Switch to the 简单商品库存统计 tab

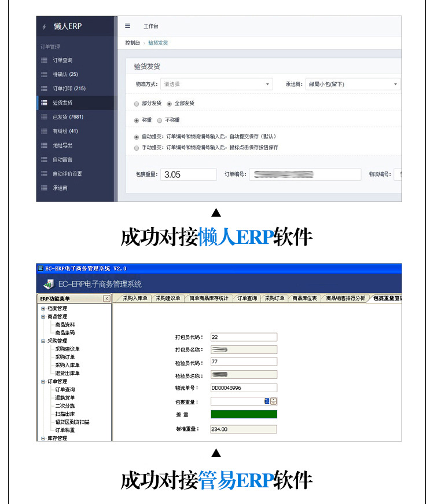tap(209, 298)
